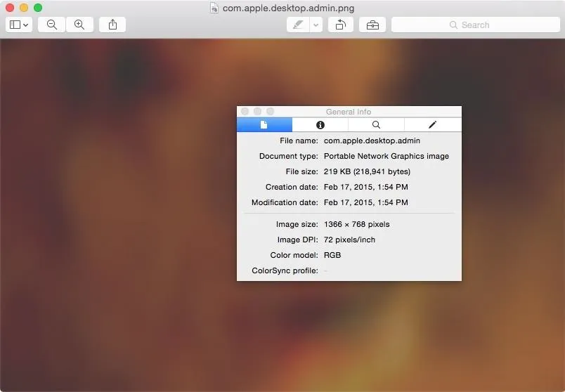Close the General Info inspector window

(x=245, y=111)
